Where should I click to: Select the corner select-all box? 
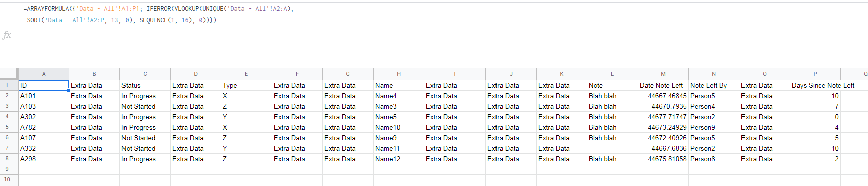[x=9, y=74]
